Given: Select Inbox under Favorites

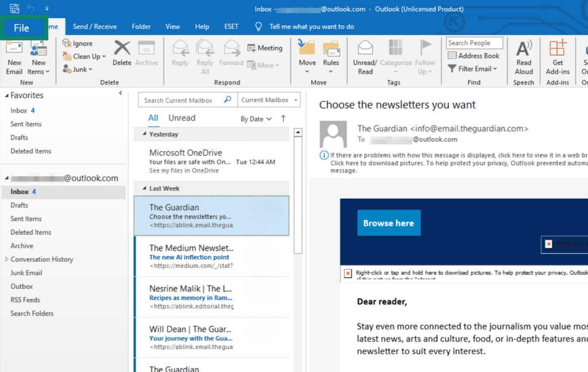Looking at the screenshot, I should click(x=22, y=111).
